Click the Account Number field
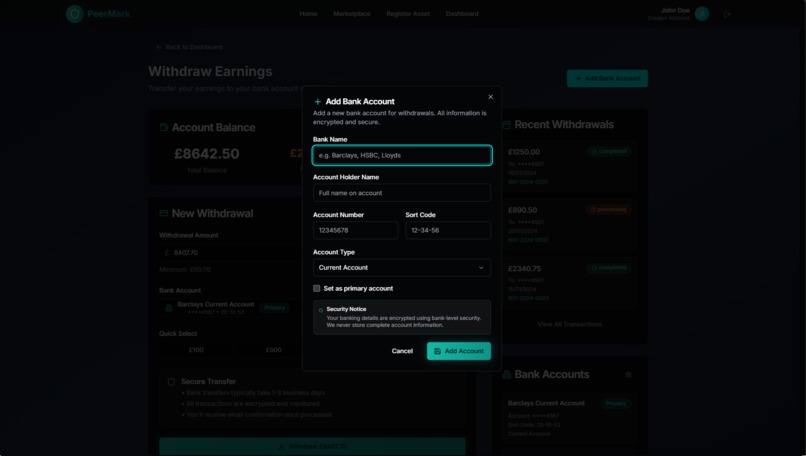 pos(355,230)
